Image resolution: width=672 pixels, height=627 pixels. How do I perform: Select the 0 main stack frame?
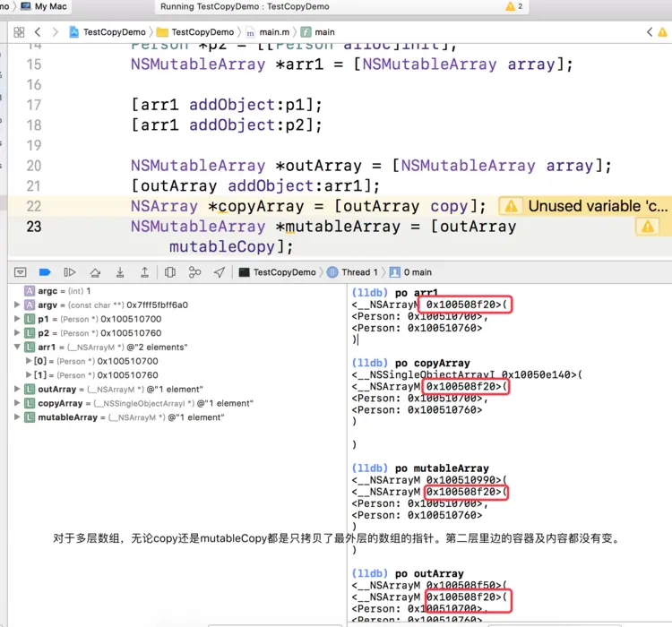pyautogui.click(x=411, y=272)
